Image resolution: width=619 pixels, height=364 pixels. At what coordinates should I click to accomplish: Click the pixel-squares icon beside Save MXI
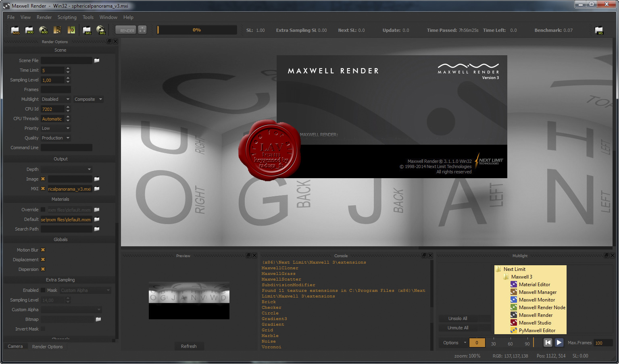pos(57,30)
